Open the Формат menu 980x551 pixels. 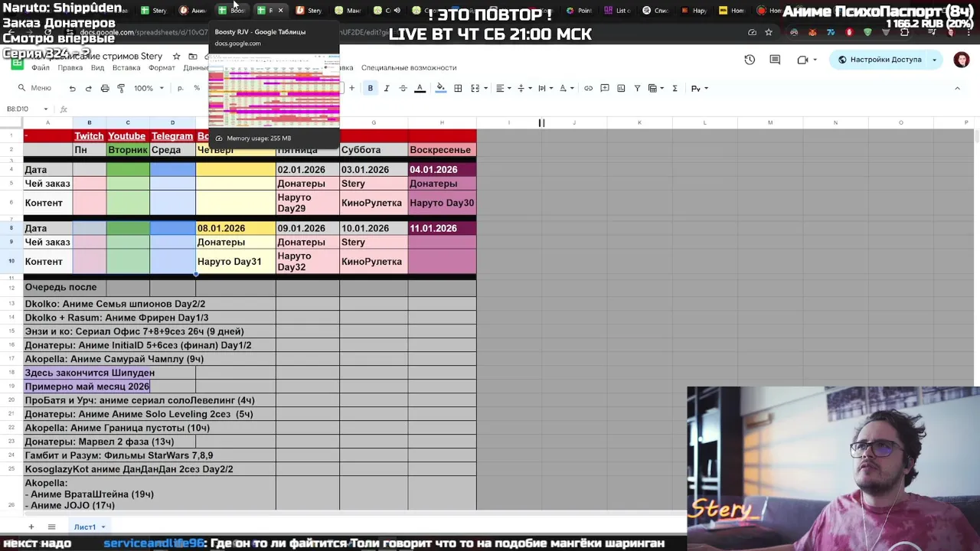(162, 68)
